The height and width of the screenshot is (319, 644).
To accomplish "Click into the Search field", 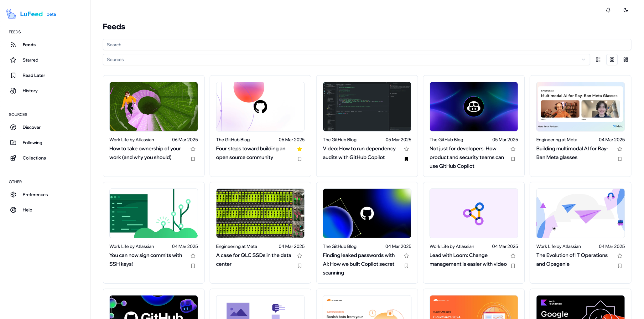I will tap(367, 44).
